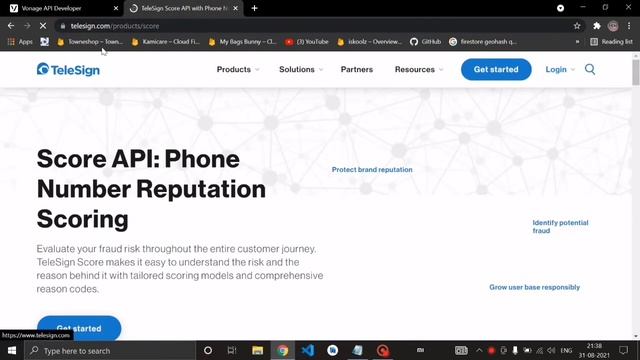Screen dimensions: 640x360
Task: Open a new browser tab
Action: 254,8
